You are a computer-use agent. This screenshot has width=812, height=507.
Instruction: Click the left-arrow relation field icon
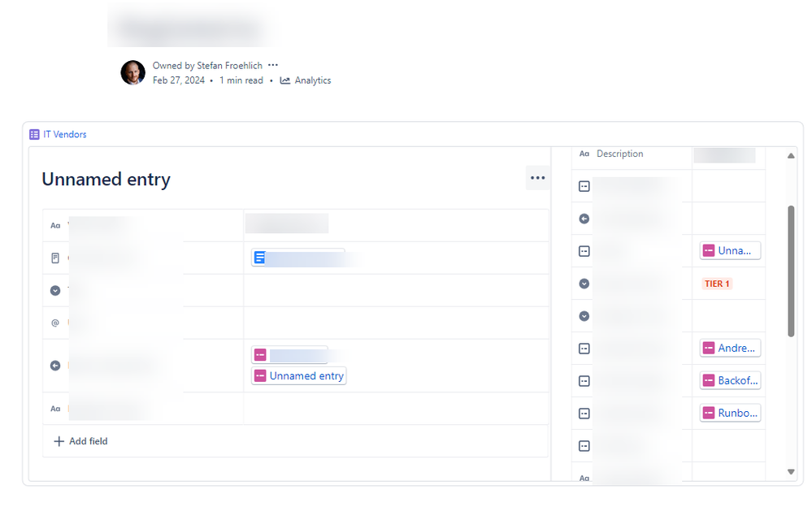[x=55, y=366]
